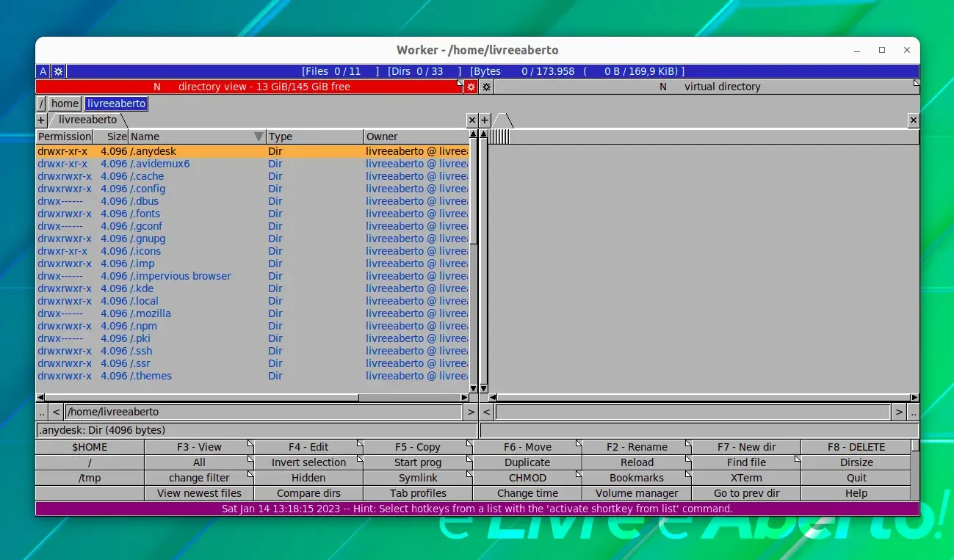The image size is (954, 560).
Task: Click the A button in top bar
Action: pyautogui.click(x=43, y=71)
